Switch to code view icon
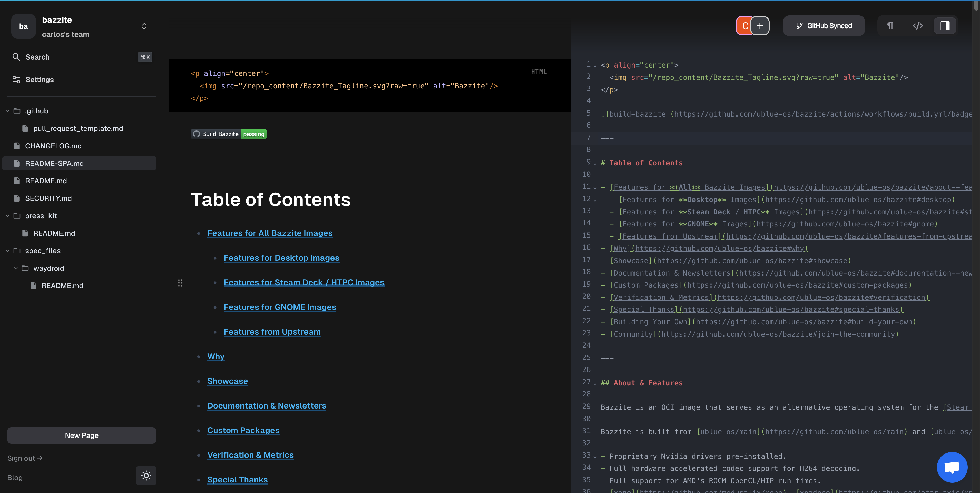This screenshot has width=980, height=493. pyautogui.click(x=918, y=26)
